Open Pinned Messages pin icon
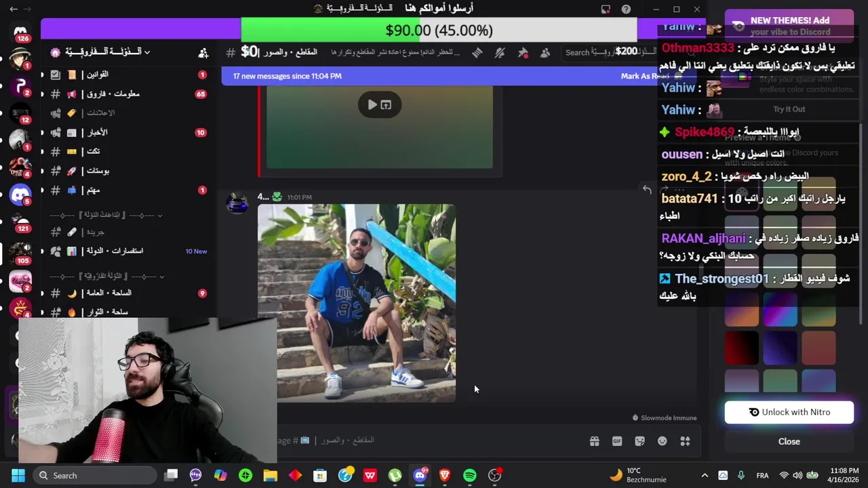The width and height of the screenshot is (868, 488). click(523, 53)
